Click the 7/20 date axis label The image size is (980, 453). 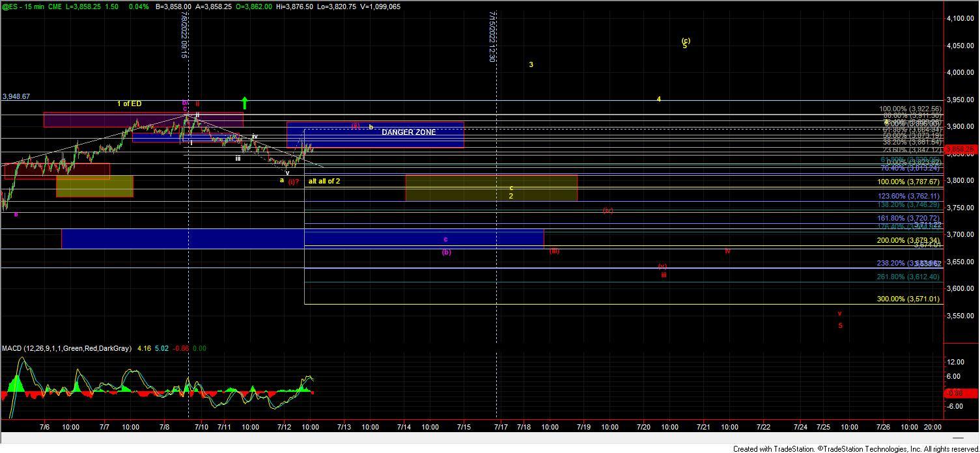click(x=643, y=428)
